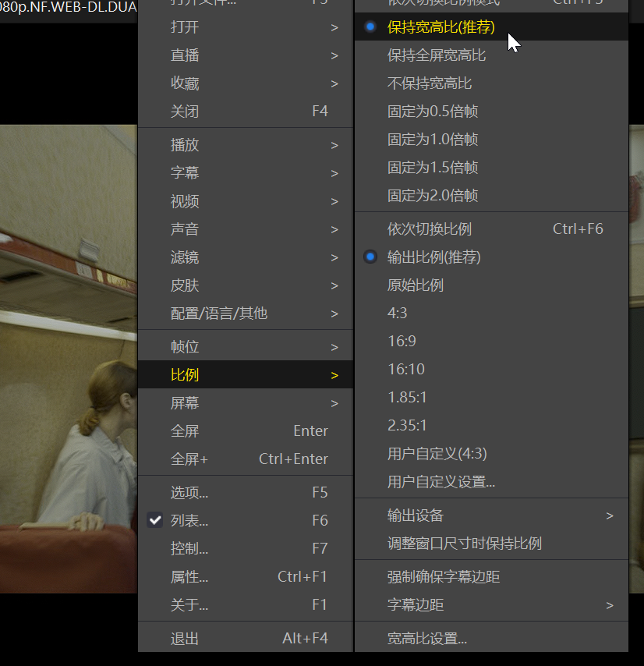The image size is (644, 666).
Task: Open the 关于... dialog
Action: click(x=246, y=604)
